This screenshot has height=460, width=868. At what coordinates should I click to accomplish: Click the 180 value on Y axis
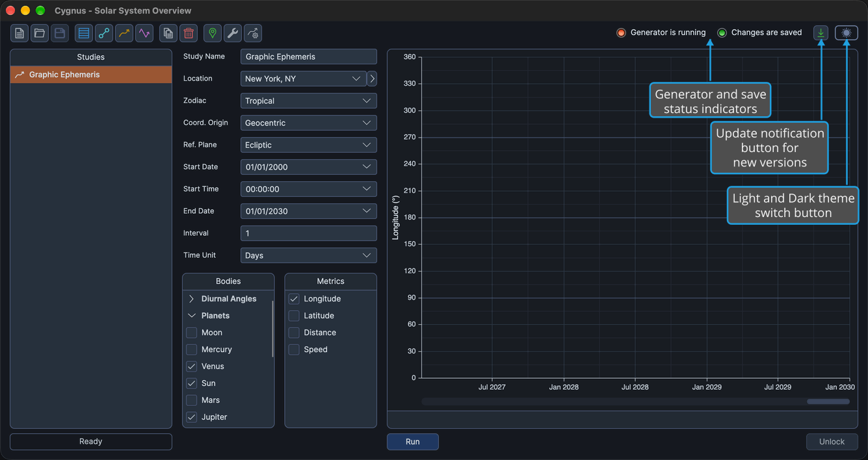point(409,218)
